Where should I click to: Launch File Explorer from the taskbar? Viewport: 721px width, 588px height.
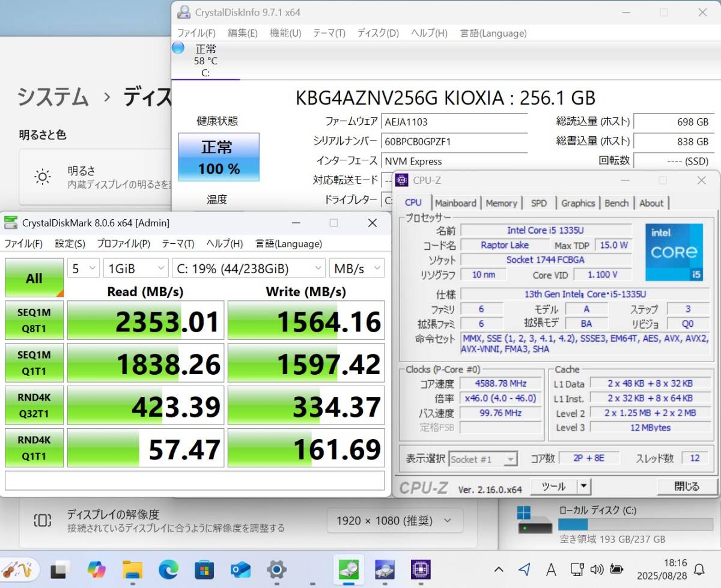[132, 569]
